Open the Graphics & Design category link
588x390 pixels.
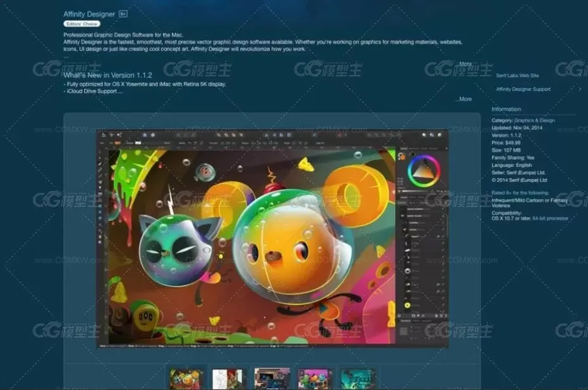coord(534,120)
